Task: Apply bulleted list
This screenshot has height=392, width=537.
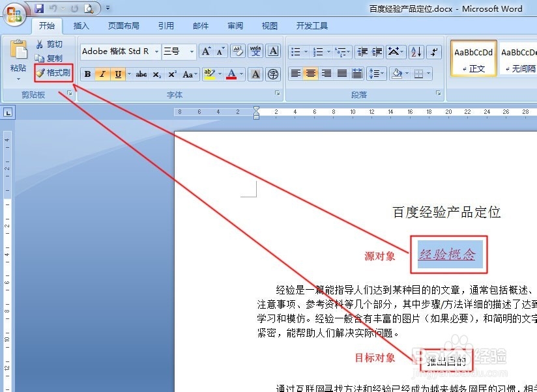Action: click(296, 52)
